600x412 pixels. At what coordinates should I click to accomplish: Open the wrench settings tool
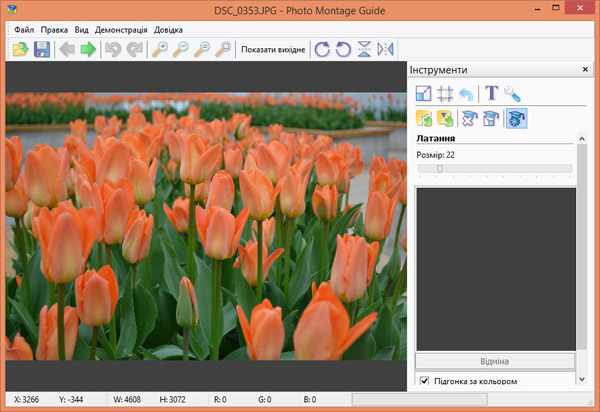click(512, 93)
